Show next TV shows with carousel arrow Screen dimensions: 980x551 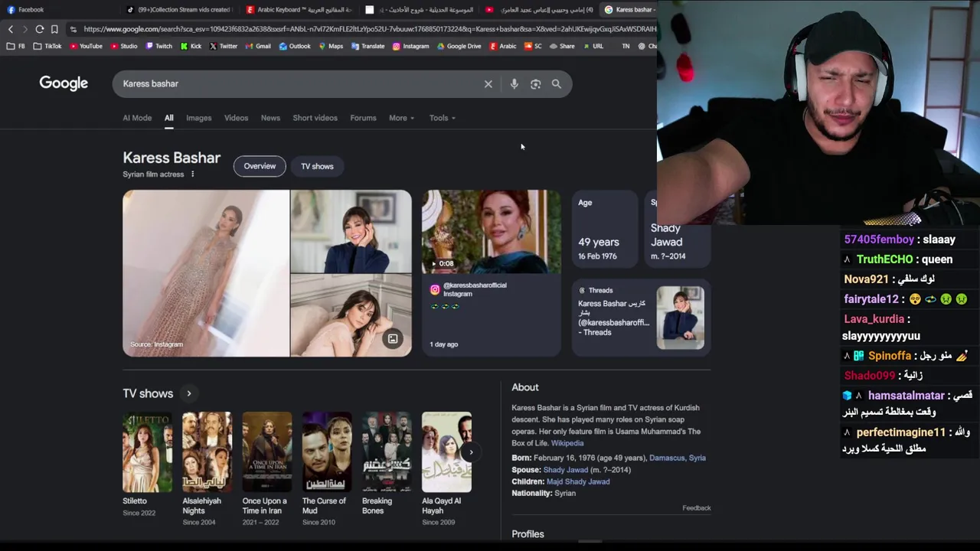pyautogui.click(x=471, y=452)
